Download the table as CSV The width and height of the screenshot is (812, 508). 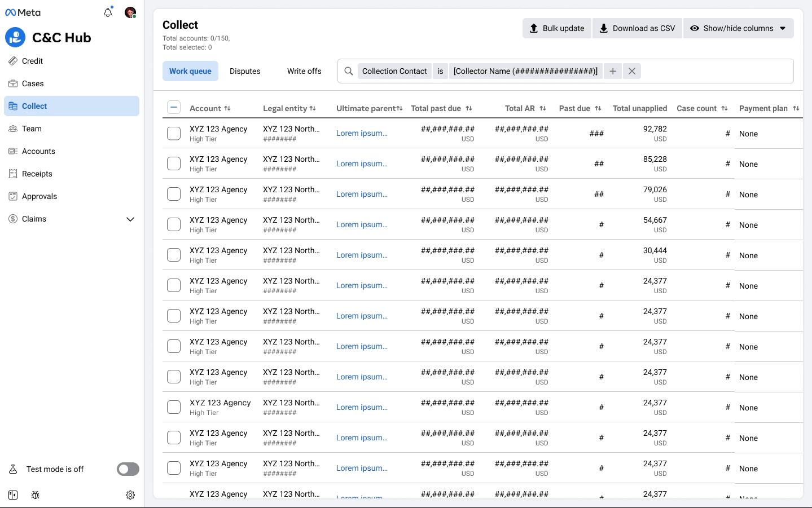[x=637, y=28]
